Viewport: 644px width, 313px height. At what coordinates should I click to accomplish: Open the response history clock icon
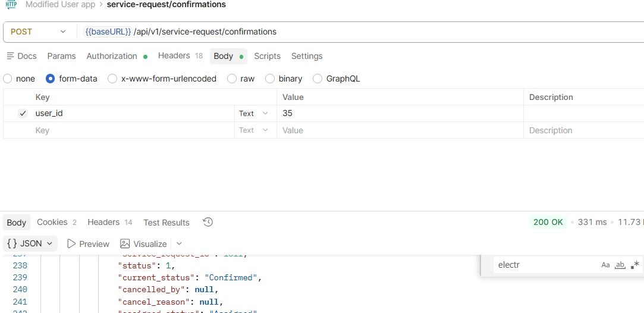208,222
